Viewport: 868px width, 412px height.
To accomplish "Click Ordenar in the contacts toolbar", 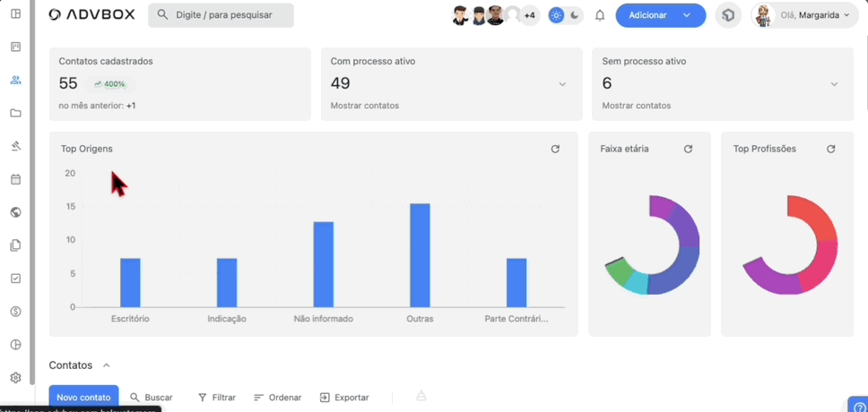I will [x=277, y=397].
